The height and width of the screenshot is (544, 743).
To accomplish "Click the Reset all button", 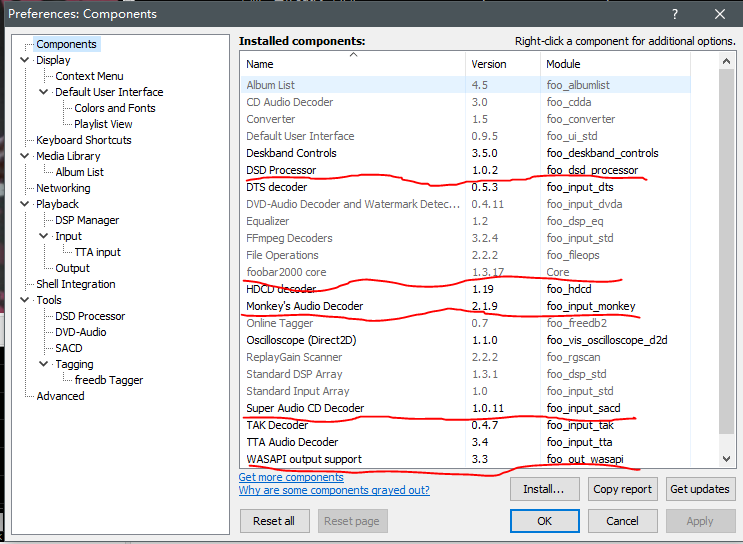I will (x=274, y=521).
